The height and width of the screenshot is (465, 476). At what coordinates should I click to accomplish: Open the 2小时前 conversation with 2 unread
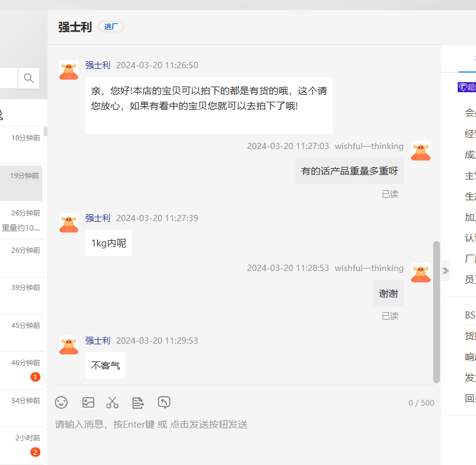pyautogui.click(x=21, y=445)
